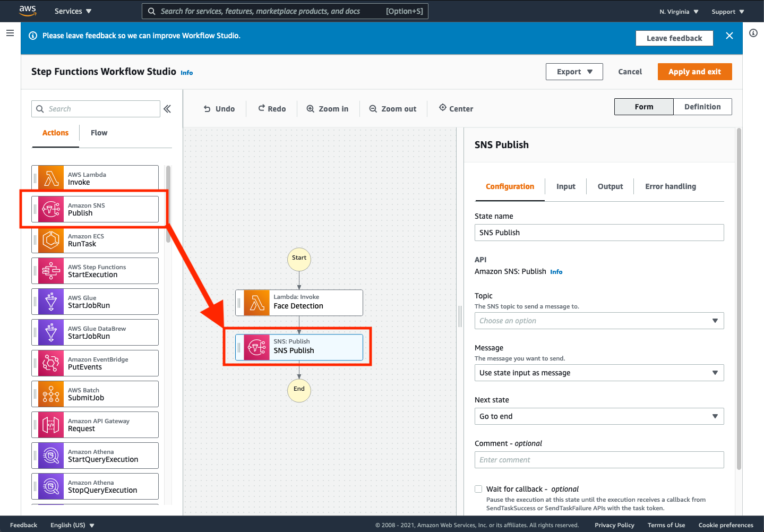Switch to Definition view

click(x=702, y=107)
